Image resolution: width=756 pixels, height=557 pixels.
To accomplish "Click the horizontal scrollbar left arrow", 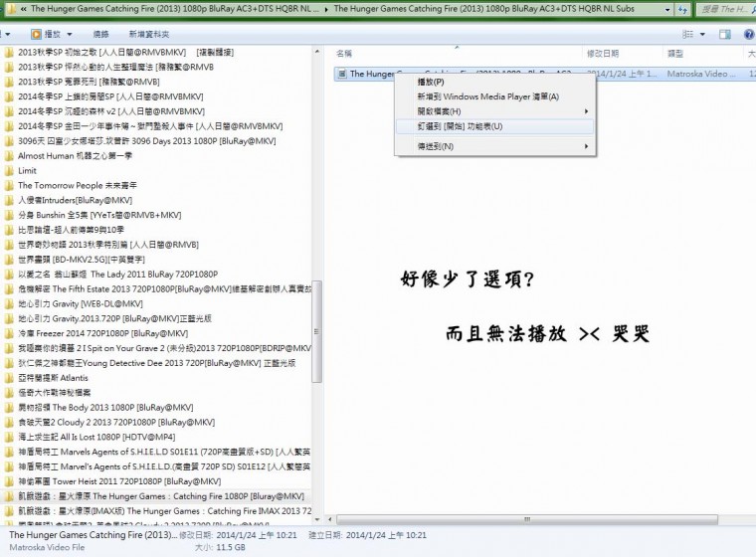I will (x=330, y=519).
